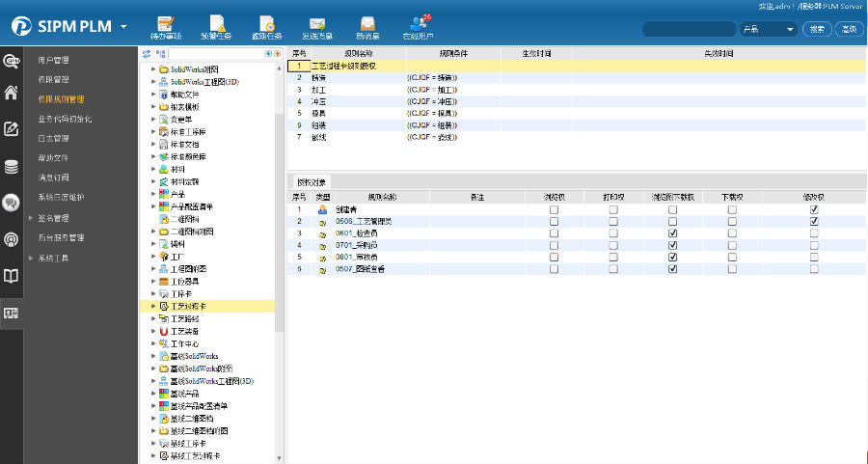This screenshot has height=464, width=868.
Task: Open the 预警任务 warning tasks icon
Action: pos(216,24)
